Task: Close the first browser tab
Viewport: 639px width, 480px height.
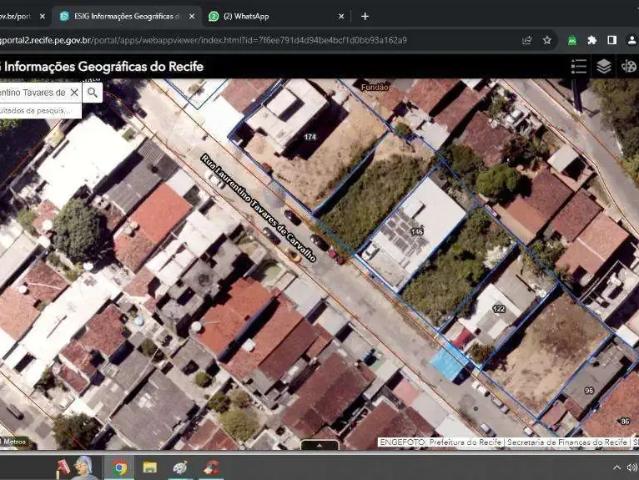Action: tap(42, 16)
